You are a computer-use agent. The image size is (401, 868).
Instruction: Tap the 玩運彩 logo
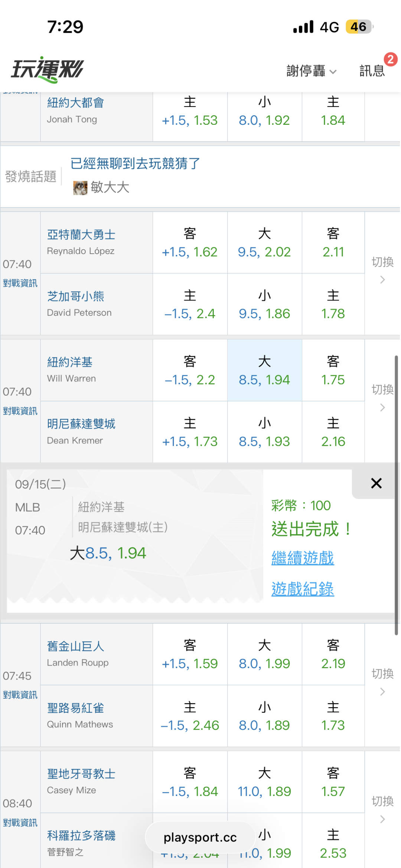point(47,69)
